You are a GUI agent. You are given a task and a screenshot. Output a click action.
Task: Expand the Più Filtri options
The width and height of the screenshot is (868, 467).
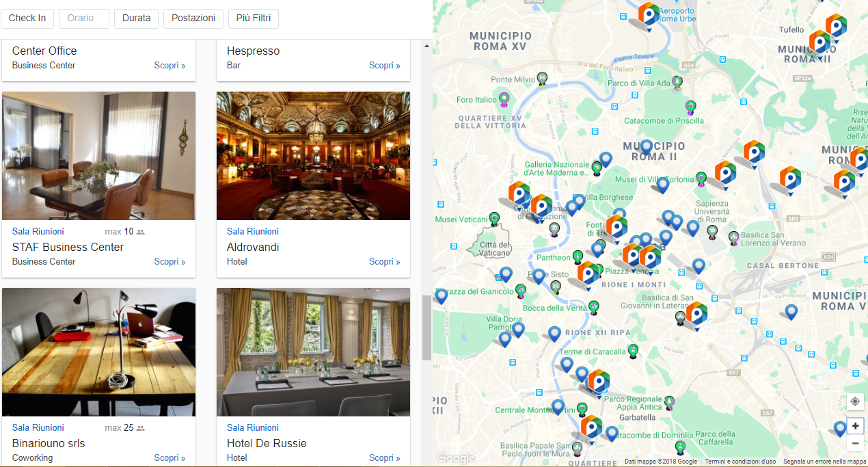[254, 18]
